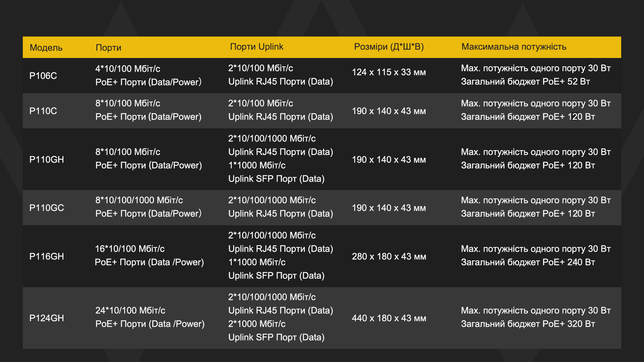Click P106C 'Max. потужність одного порту 30 Вт'
The height and width of the screenshot is (362, 644).
536,68
